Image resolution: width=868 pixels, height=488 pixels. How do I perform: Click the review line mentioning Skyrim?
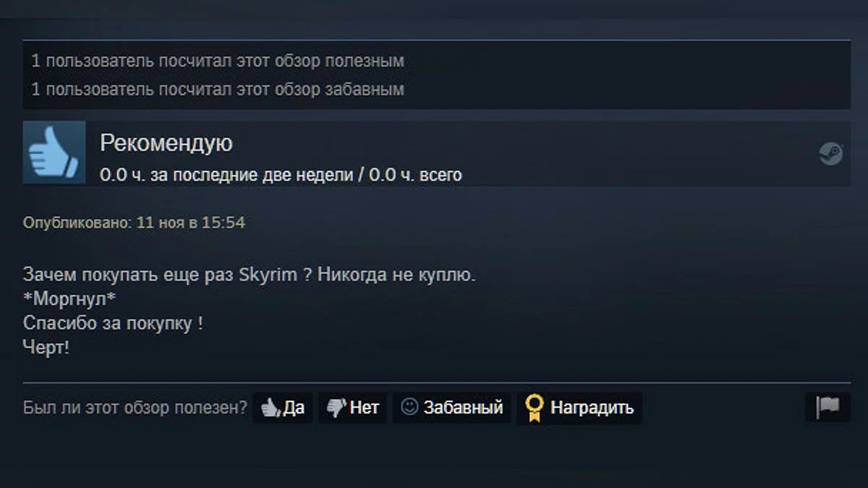coord(250,275)
